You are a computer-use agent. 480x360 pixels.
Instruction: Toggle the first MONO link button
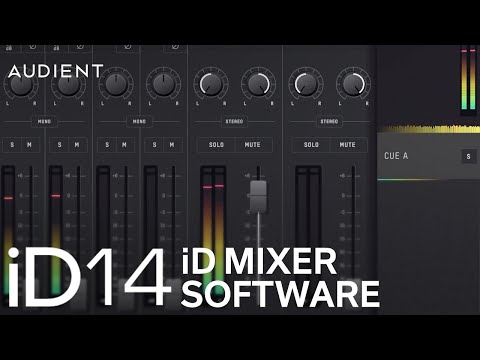44,121
